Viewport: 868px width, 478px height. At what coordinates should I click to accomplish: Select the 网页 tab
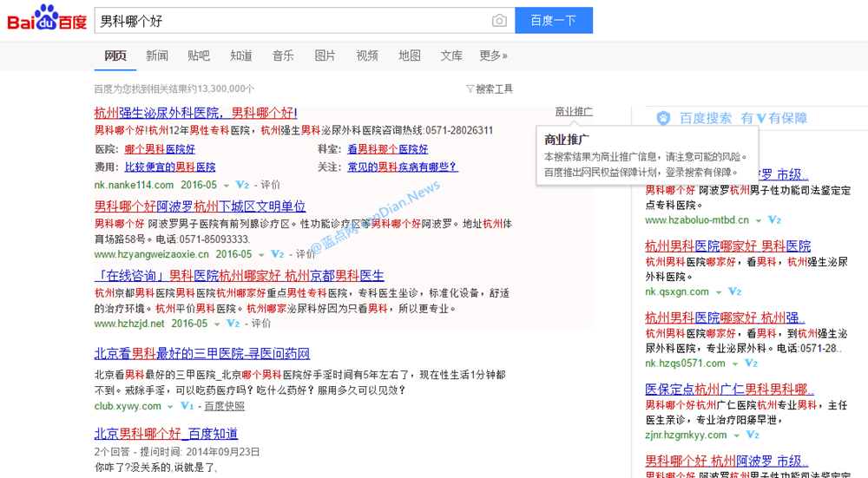pos(115,56)
